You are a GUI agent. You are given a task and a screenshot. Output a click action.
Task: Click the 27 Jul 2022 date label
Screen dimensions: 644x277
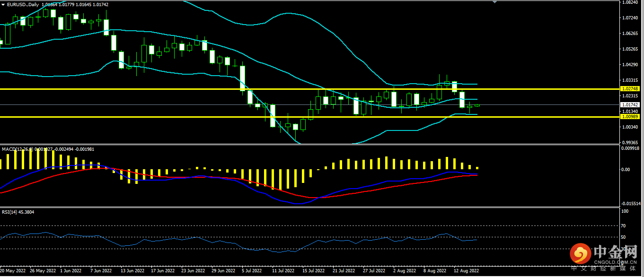pyautogui.click(x=374, y=271)
